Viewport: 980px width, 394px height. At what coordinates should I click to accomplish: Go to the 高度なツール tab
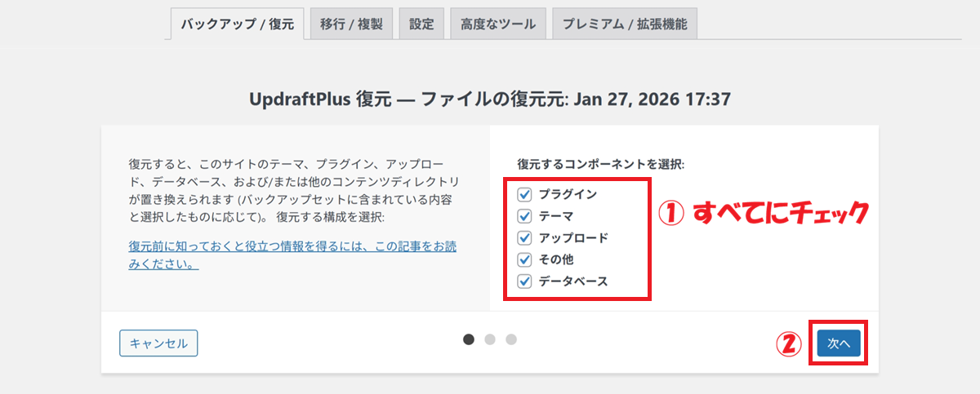[498, 24]
